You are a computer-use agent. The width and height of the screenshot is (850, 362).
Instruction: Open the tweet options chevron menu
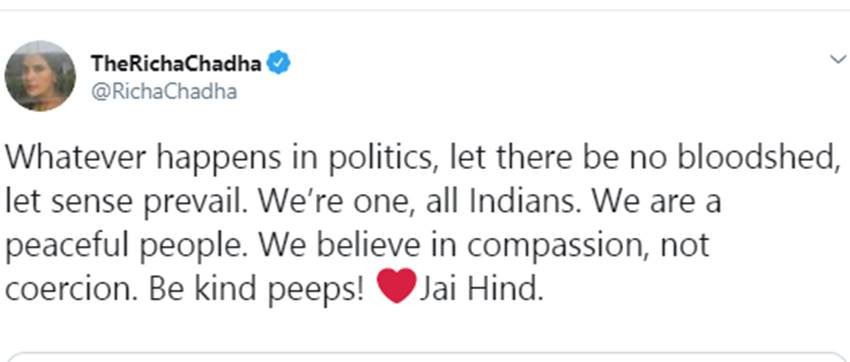[x=839, y=59]
